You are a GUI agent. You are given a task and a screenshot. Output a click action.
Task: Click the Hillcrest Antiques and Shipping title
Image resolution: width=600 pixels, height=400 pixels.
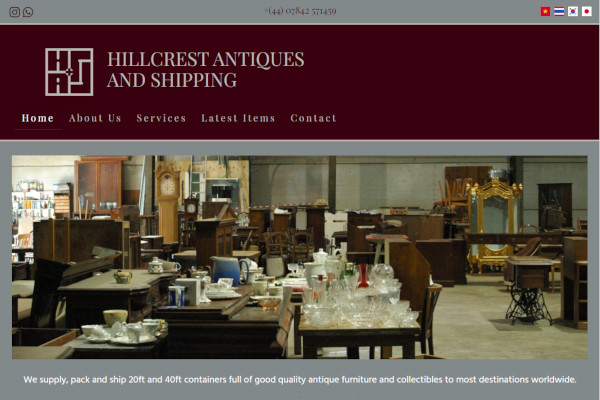[205, 70]
